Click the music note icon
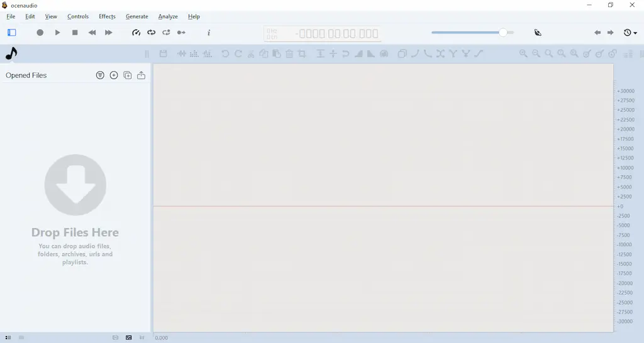The image size is (644, 343). point(11,53)
